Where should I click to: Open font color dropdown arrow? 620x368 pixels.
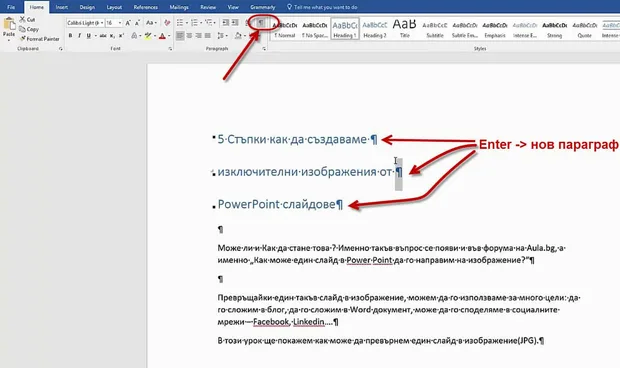tap(169, 36)
